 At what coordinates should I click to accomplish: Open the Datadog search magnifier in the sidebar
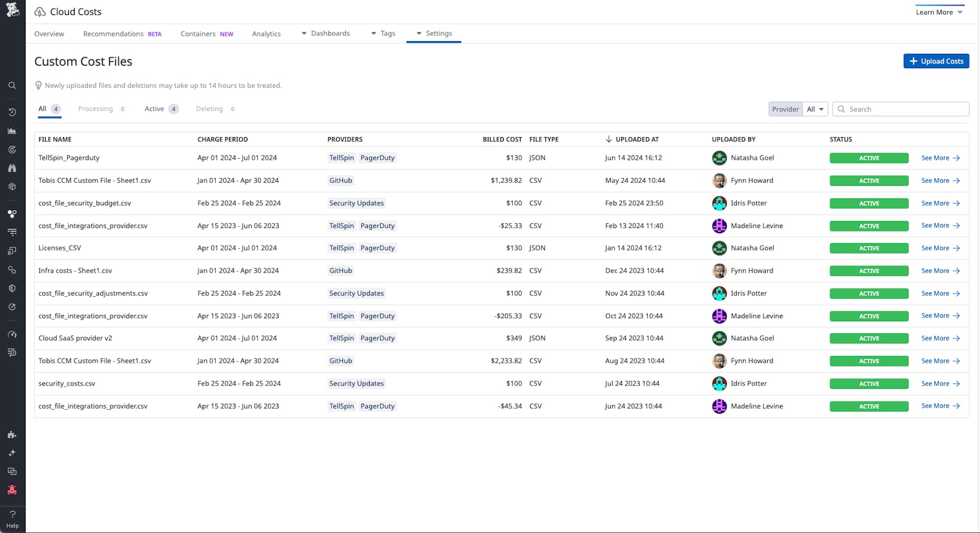pos(12,85)
